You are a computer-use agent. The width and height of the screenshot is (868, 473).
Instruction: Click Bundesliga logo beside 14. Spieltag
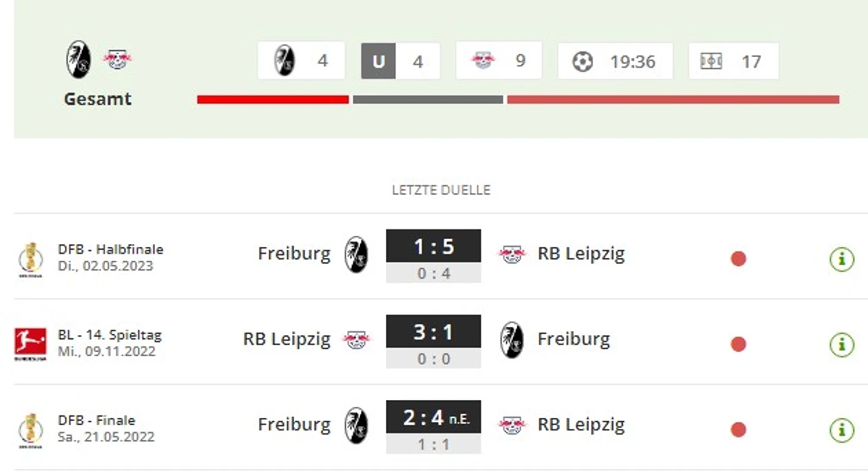pyautogui.click(x=30, y=344)
